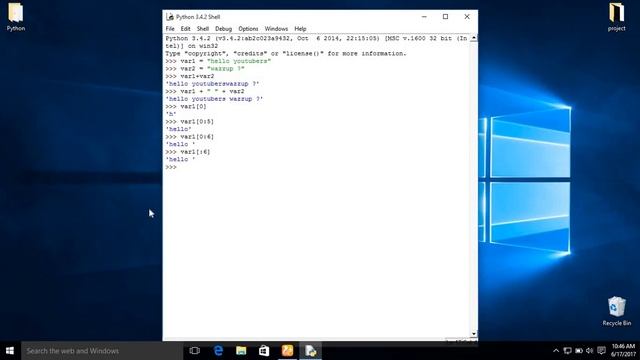640x360 pixels.
Task: Click the Python Shell title bar icon
Action: 170,17
